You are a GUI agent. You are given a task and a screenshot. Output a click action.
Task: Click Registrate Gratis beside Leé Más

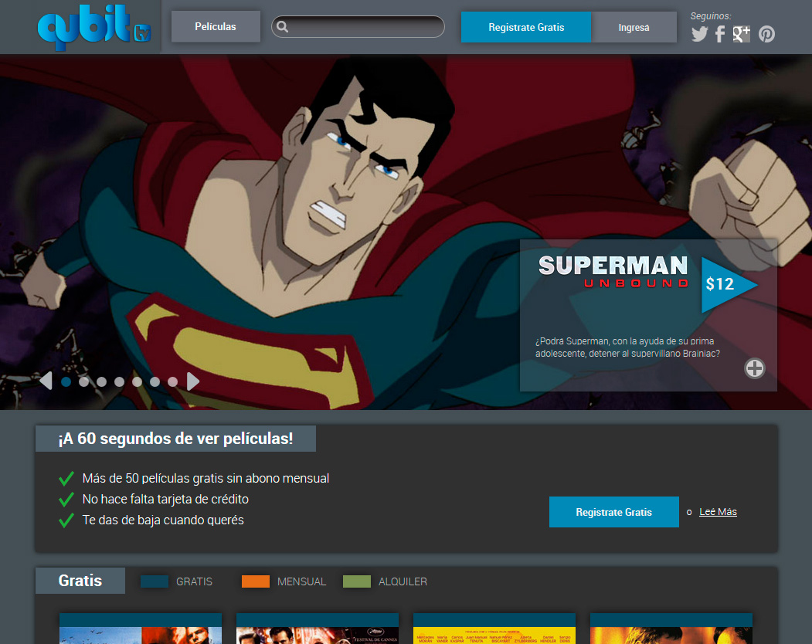click(x=613, y=512)
